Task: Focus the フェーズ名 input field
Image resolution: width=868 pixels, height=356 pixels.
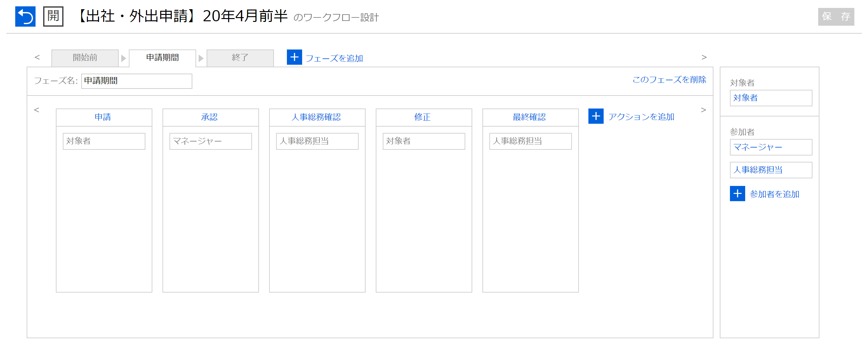Action: click(136, 81)
